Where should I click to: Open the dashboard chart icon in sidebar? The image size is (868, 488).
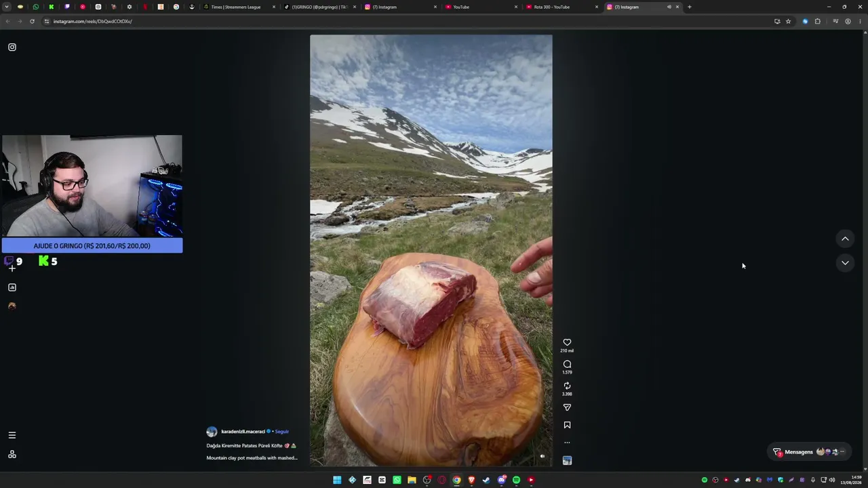pos(12,287)
